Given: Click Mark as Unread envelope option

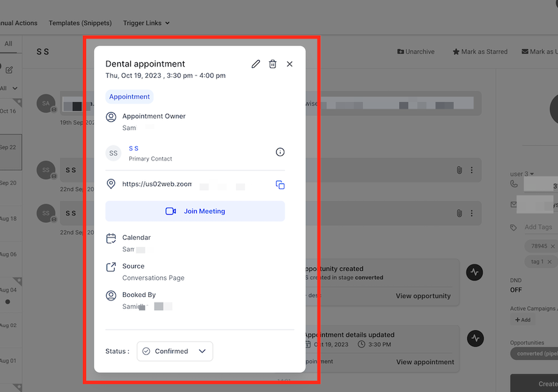Looking at the screenshot, I should [x=539, y=51].
